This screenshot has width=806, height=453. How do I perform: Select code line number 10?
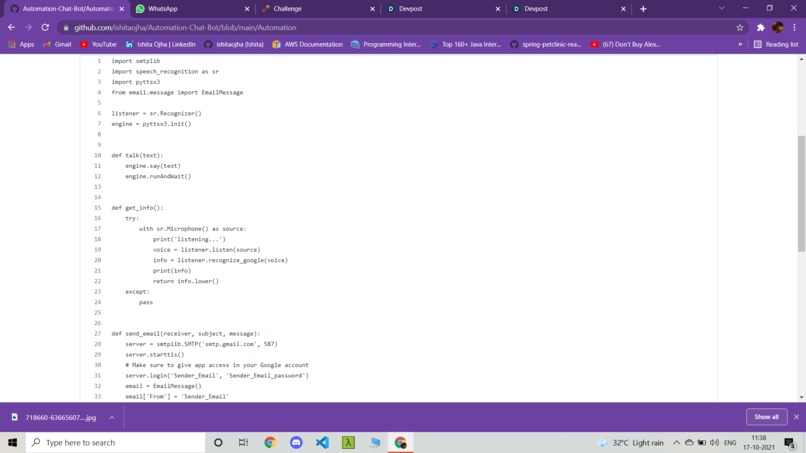pos(98,155)
